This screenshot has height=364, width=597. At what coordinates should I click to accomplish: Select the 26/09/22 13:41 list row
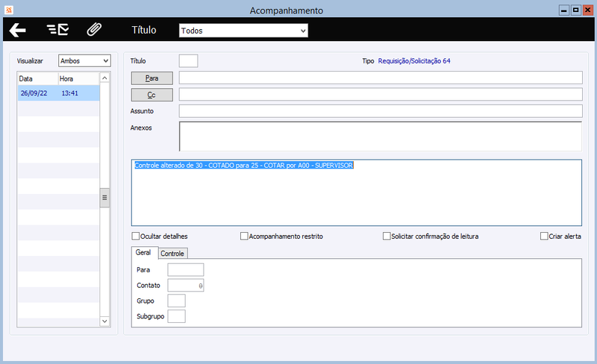coord(59,93)
